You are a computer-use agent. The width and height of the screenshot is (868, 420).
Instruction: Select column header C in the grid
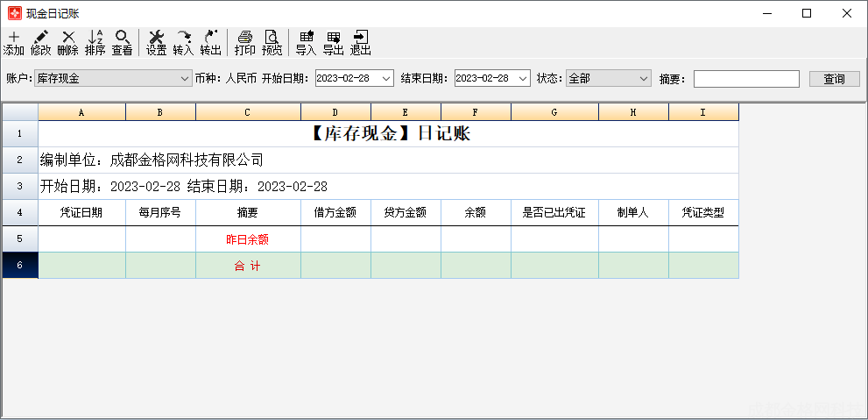point(248,112)
